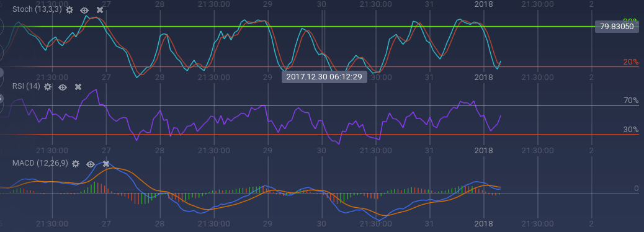Click the Stoch 20% level label
The image size is (644, 232).
click(x=631, y=62)
